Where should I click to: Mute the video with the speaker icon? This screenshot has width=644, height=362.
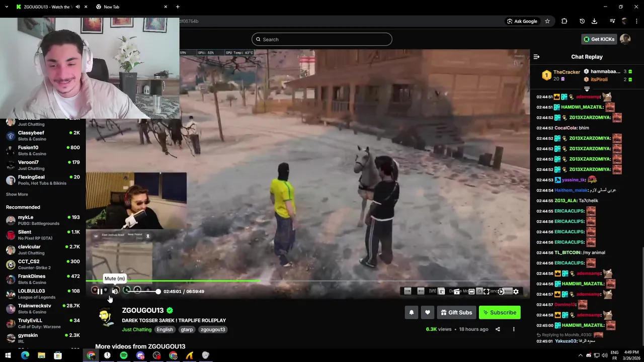(x=115, y=291)
